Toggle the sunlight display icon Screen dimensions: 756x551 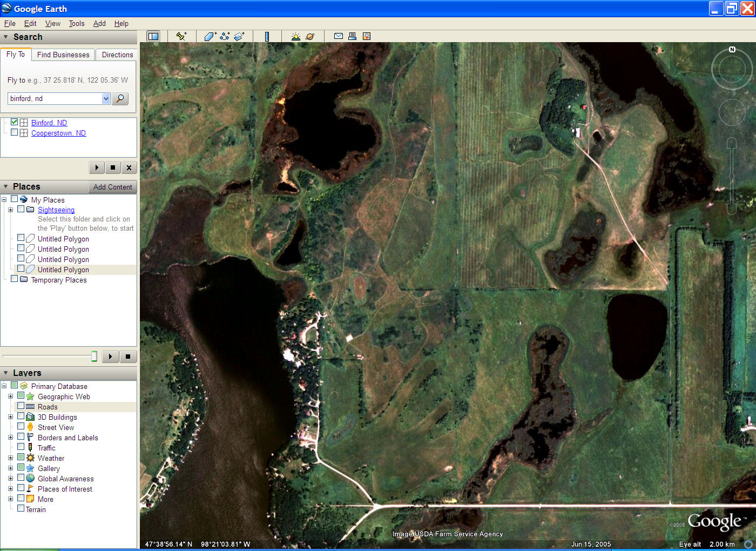[295, 36]
